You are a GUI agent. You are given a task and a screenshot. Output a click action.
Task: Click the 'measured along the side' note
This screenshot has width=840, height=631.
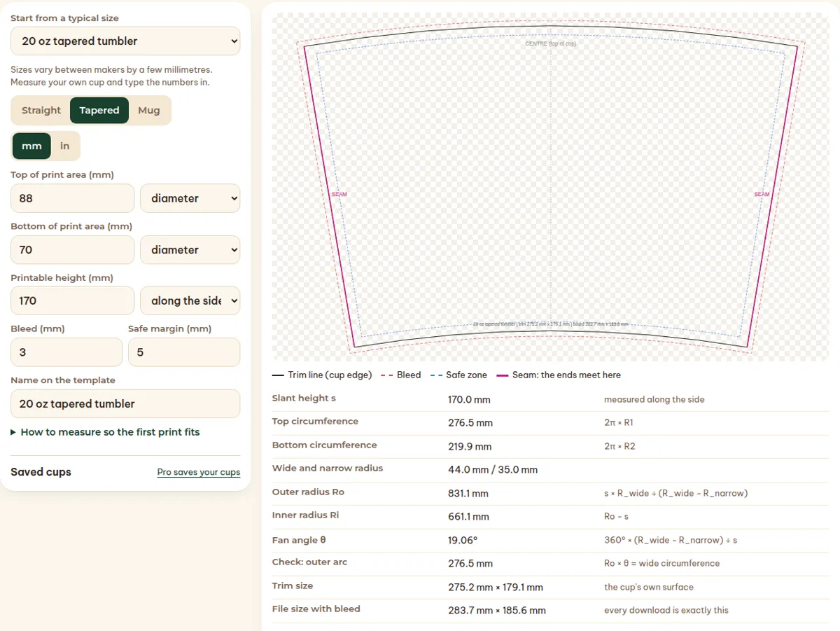(654, 400)
